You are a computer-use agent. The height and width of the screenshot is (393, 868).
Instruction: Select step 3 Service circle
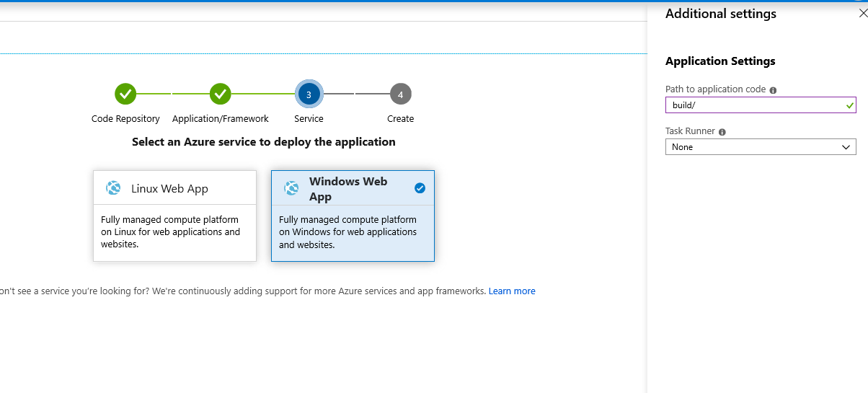click(x=309, y=94)
